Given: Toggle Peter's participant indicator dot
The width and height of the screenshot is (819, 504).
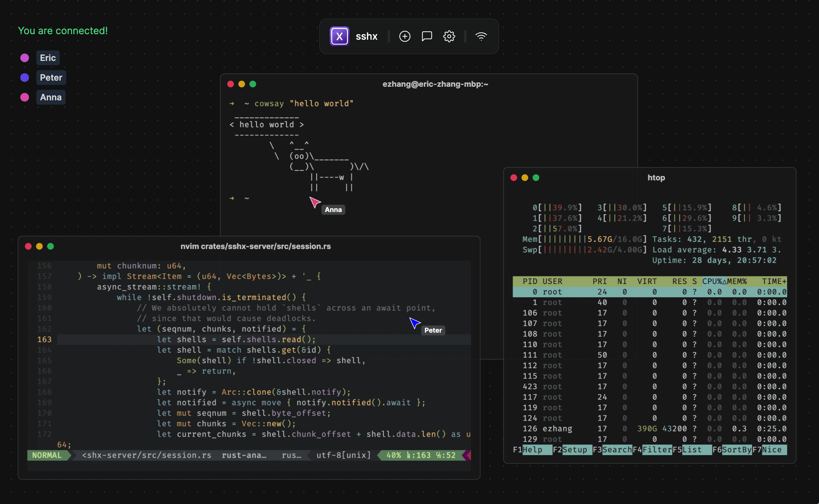Looking at the screenshot, I should click(25, 77).
